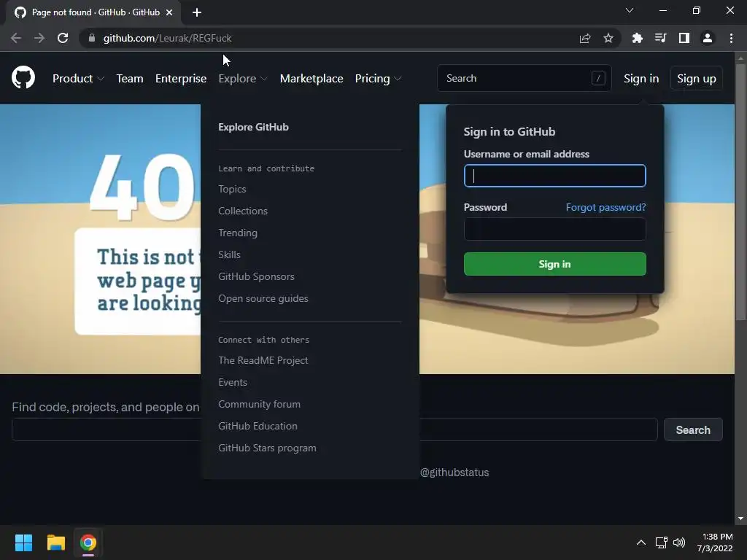
Task: Click the Forgot password? link
Action: [x=605, y=208]
